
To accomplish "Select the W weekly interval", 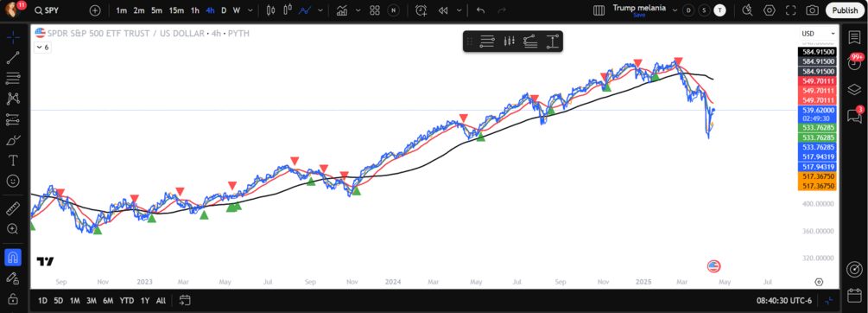I will click(237, 10).
